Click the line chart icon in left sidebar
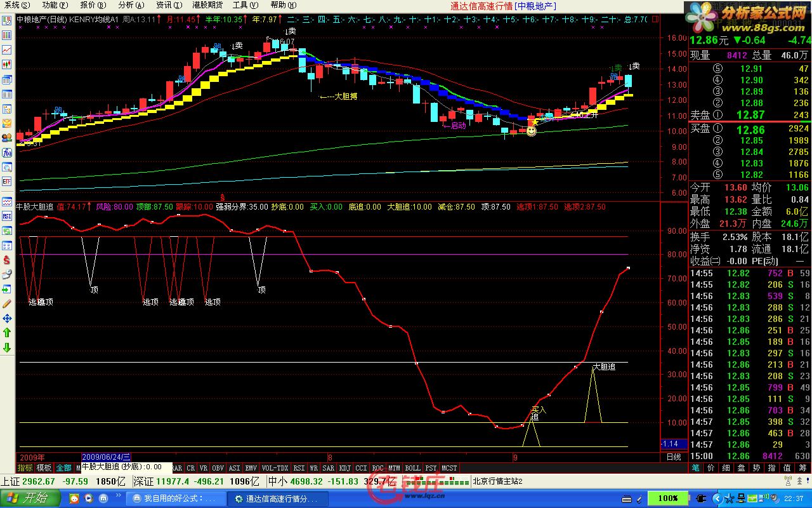 point(7,50)
